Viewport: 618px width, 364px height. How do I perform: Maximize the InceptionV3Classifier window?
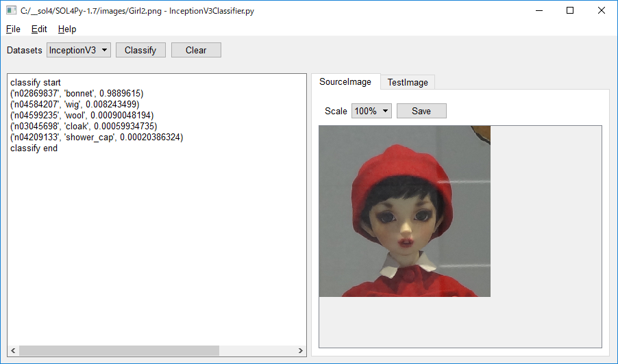coord(570,11)
